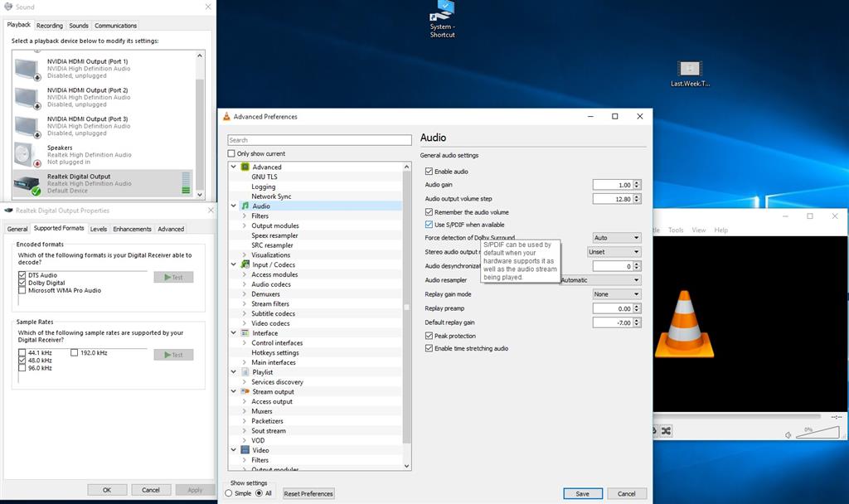
Task: Expand the Access modules tree node
Action: tap(245, 274)
